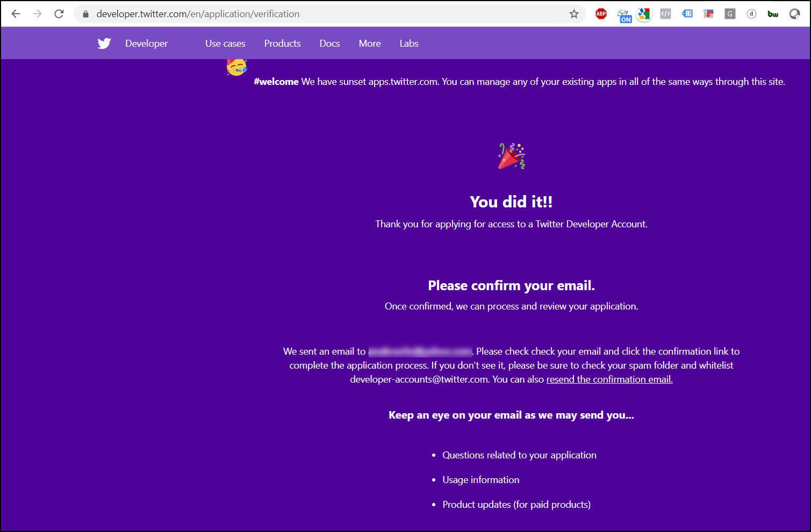Click the colorful Google g extension icon
811x532 pixels.
click(644, 14)
